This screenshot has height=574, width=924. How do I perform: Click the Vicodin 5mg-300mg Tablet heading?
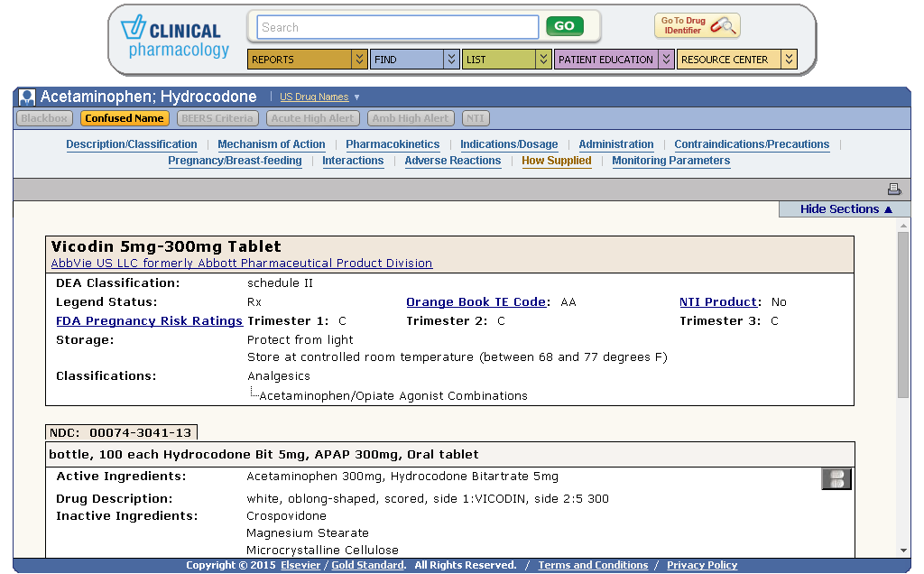tap(166, 246)
